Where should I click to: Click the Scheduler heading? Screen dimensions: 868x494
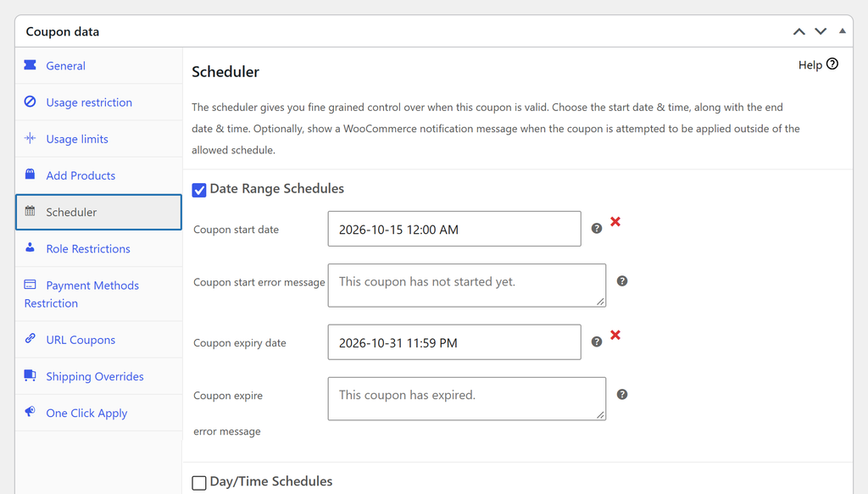pos(225,72)
